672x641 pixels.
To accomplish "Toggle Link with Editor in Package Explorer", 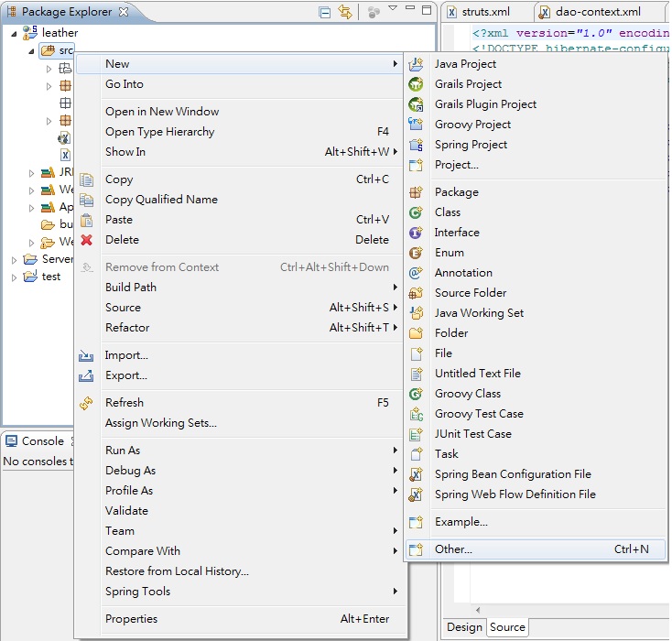I will click(345, 12).
